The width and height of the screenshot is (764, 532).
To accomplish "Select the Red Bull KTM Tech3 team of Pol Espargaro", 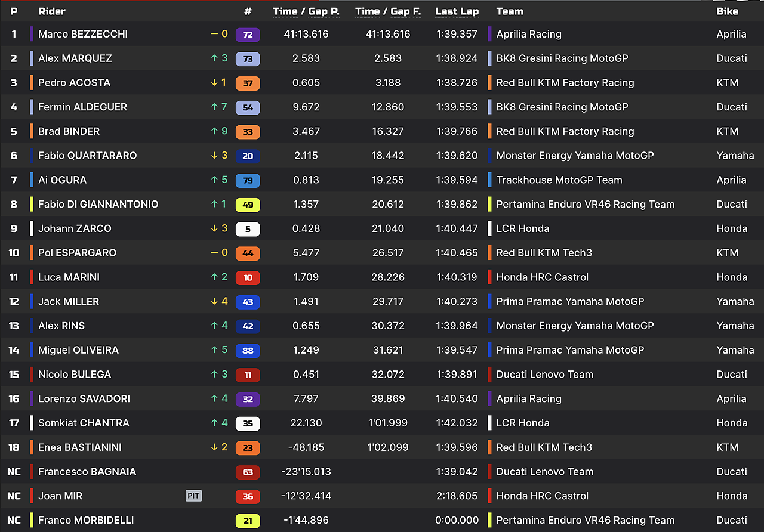I will 544,253.
